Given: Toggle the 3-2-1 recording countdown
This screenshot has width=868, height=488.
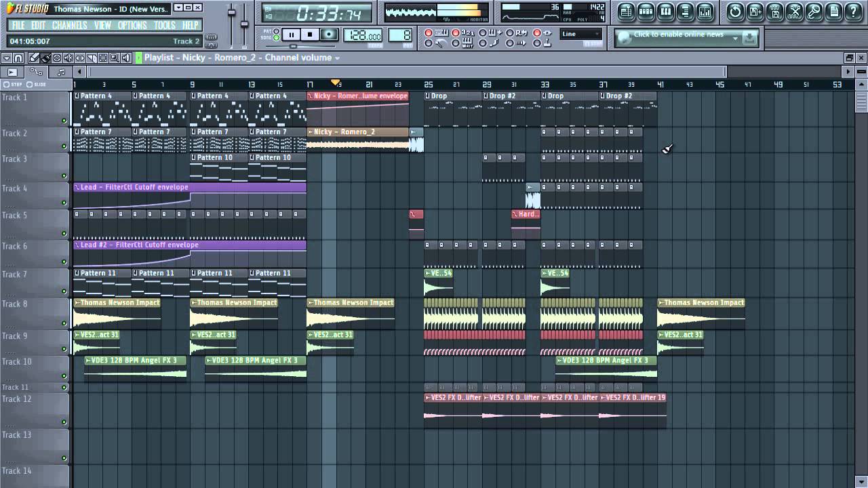Looking at the screenshot, I should click(x=455, y=33).
